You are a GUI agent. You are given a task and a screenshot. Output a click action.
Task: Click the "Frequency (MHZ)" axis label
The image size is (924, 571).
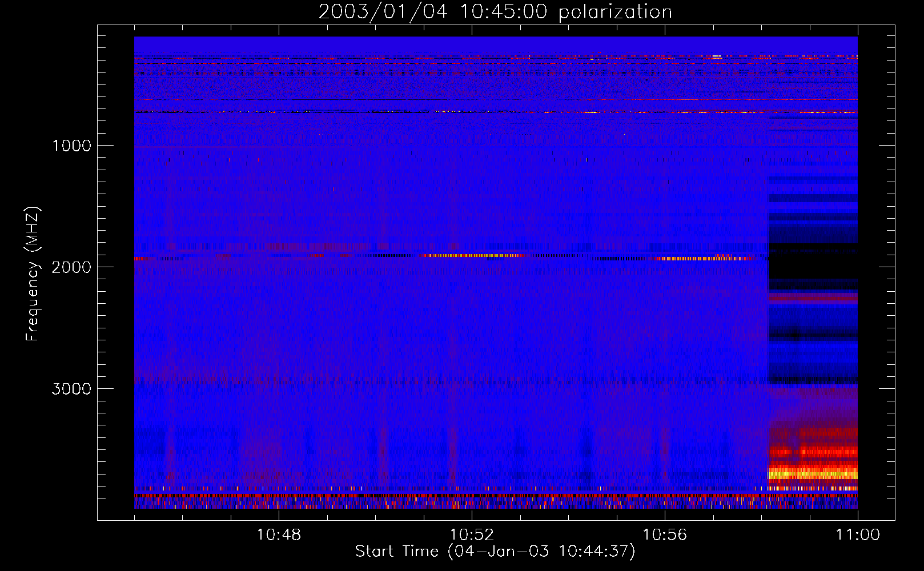(x=33, y=274)
